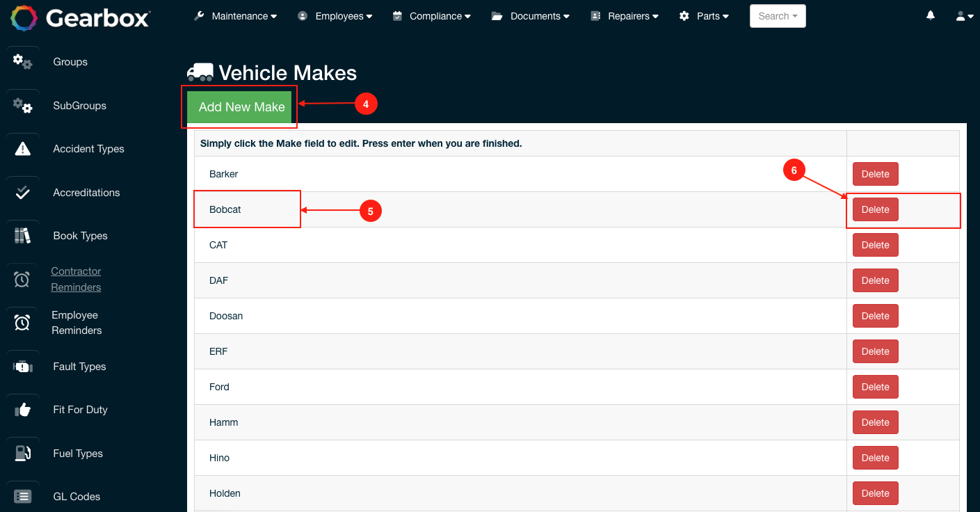Viewport: 980px width, 512px height.
Task: Click the Book Types books icon
Action: coord(23,236)
